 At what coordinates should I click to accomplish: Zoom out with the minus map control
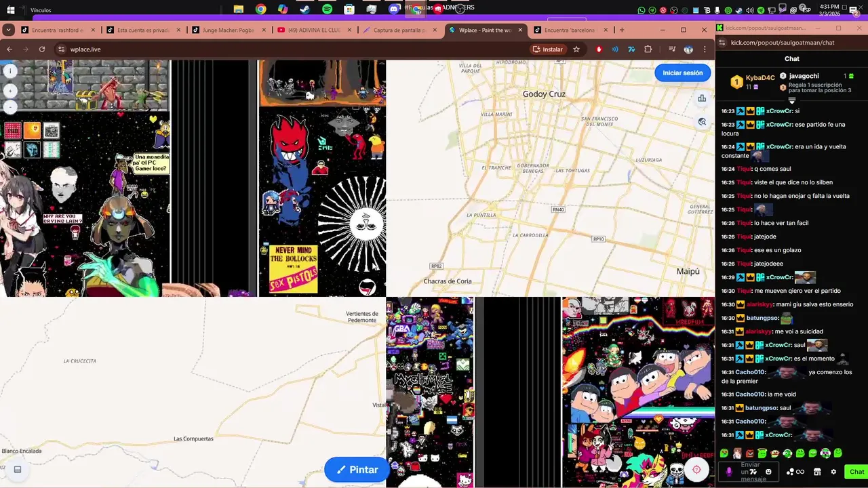9,107
